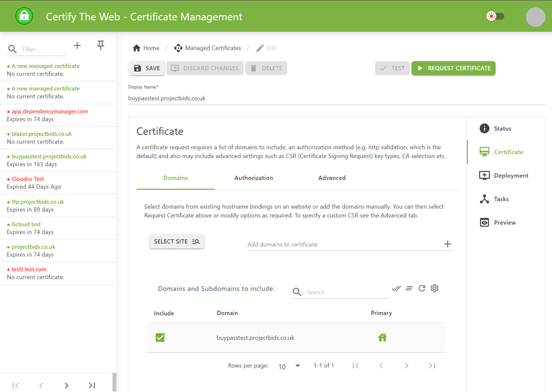Screen dimensions: 552x392
Task: Open Managed Certificates from the breadcrumb
Action: (x=212, y=48)
